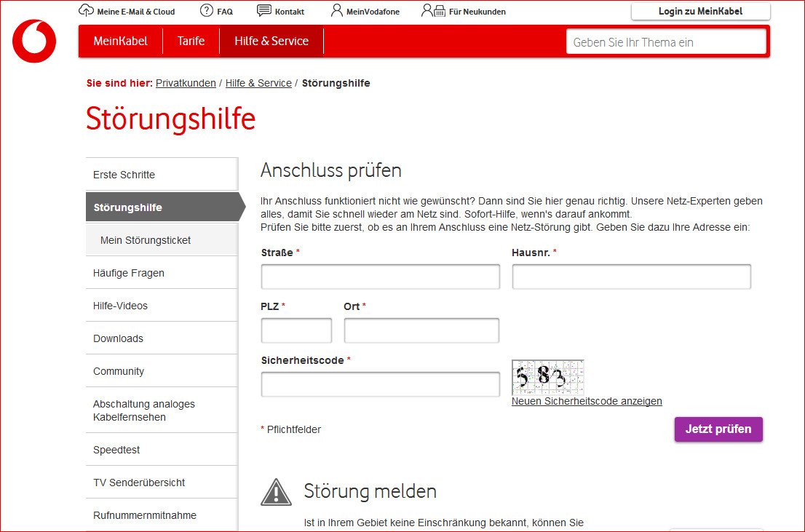Click the Kontakt speech bubble icon
Image resolution: width=805 pixels, height=532 pixels.
(264, 11)
